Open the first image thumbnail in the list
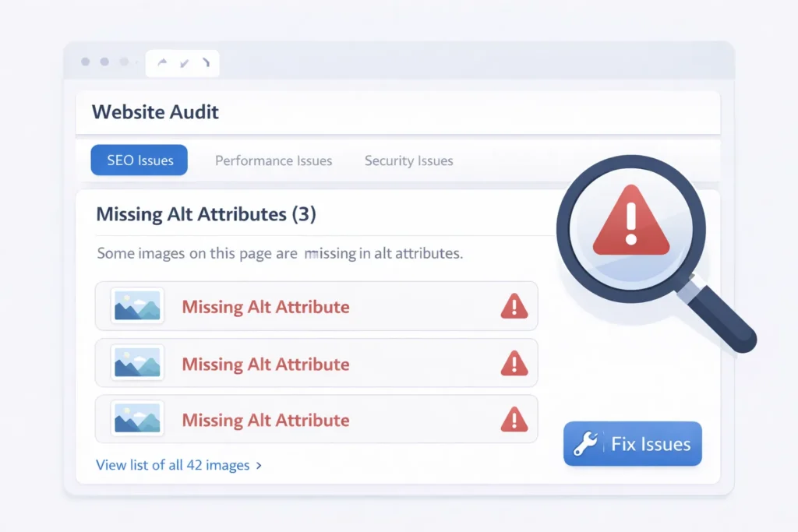The height and width of the screenshot is (532, 798). [x=137, y=306]
